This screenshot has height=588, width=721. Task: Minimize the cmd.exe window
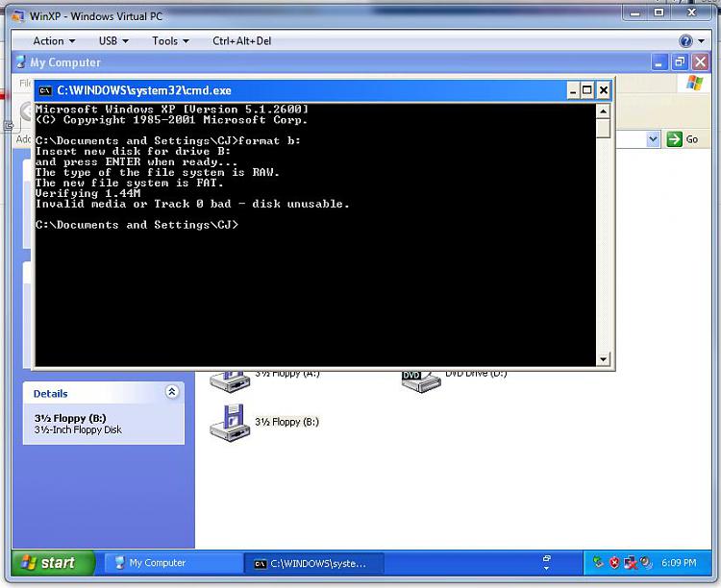coord(573,90)
